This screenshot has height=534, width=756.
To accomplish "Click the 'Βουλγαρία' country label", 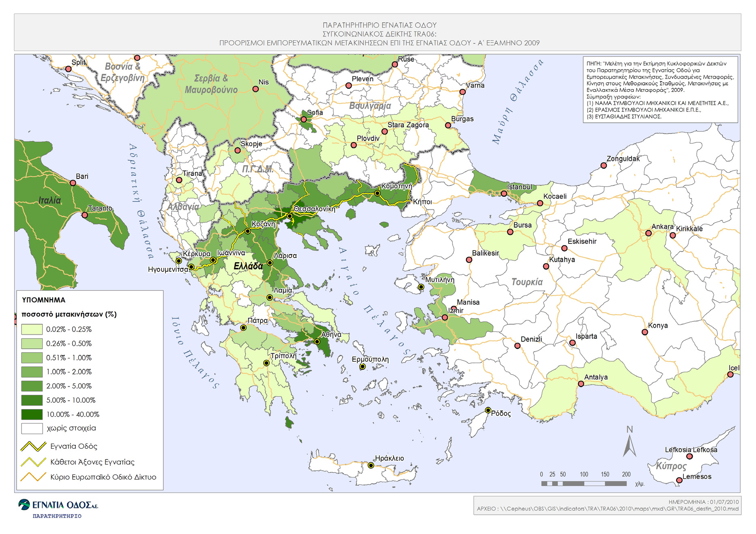I will [x=370, y=106].
